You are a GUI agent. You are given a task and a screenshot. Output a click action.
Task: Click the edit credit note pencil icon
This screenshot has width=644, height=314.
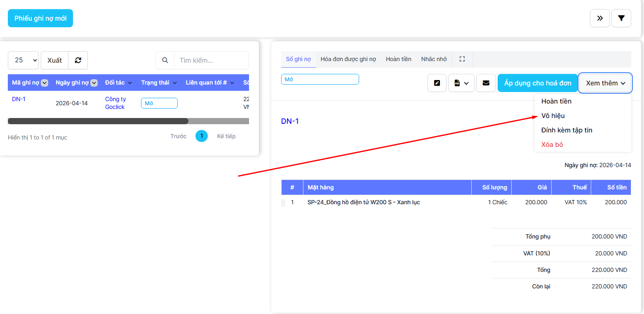(437, 83)
